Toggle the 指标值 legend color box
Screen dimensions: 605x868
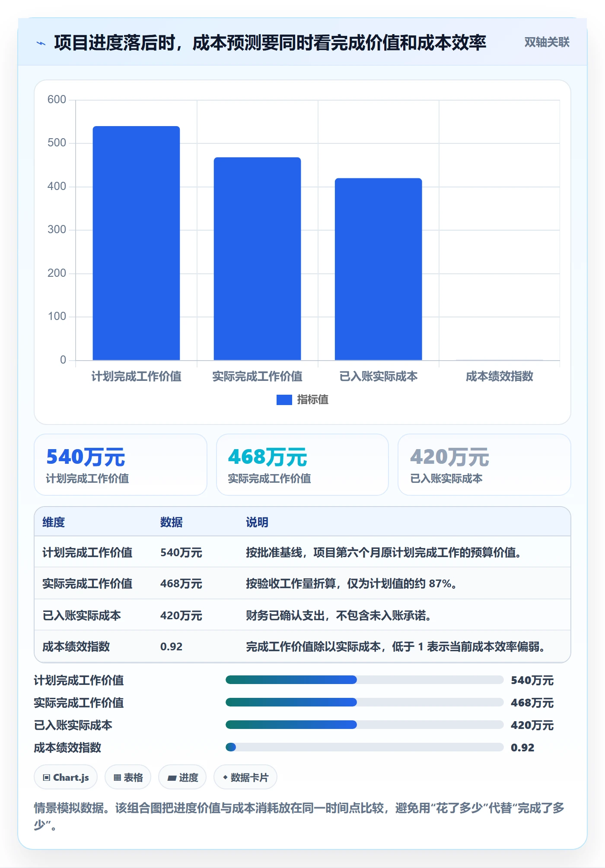(x=284, y=400)
